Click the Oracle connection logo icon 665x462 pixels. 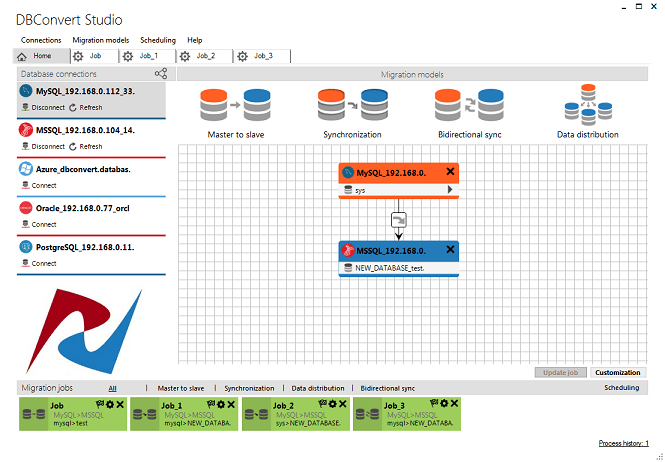point(26,208)
